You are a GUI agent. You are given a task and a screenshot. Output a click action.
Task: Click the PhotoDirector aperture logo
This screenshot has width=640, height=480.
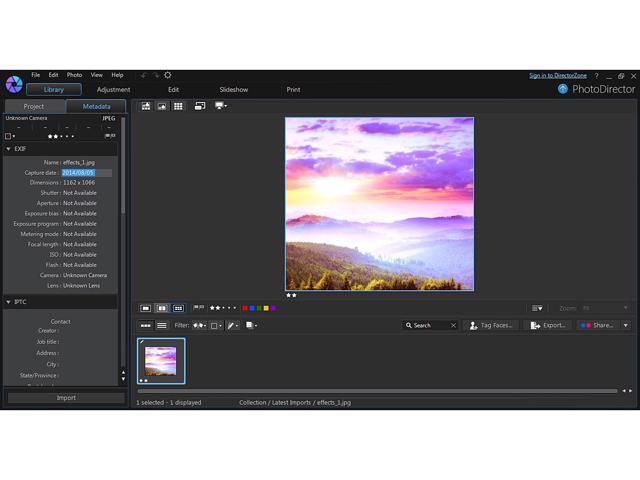click(x=14, y=84)
